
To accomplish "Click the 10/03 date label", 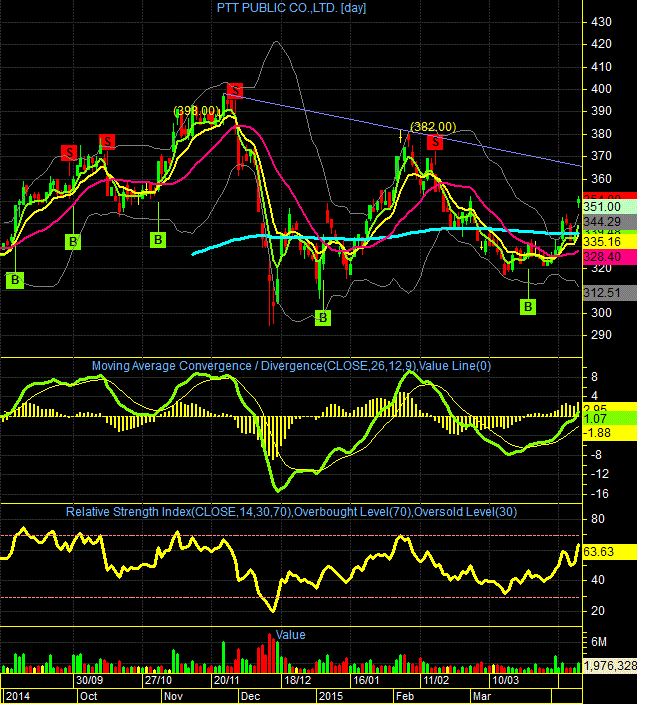I will 505,680.
